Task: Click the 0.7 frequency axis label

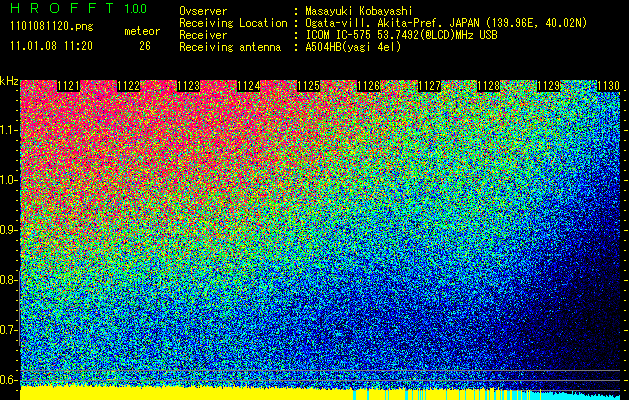Action: (x=8, y=330)
